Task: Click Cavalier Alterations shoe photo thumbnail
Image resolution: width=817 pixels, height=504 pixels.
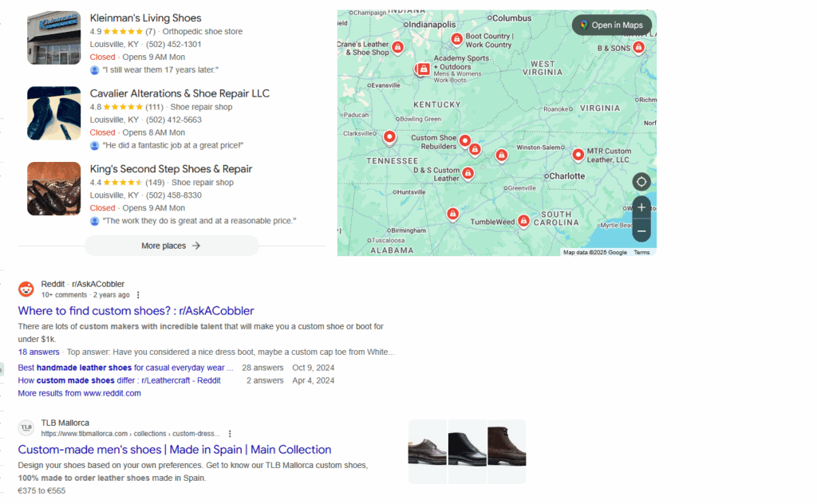Action: click(54, 113)
